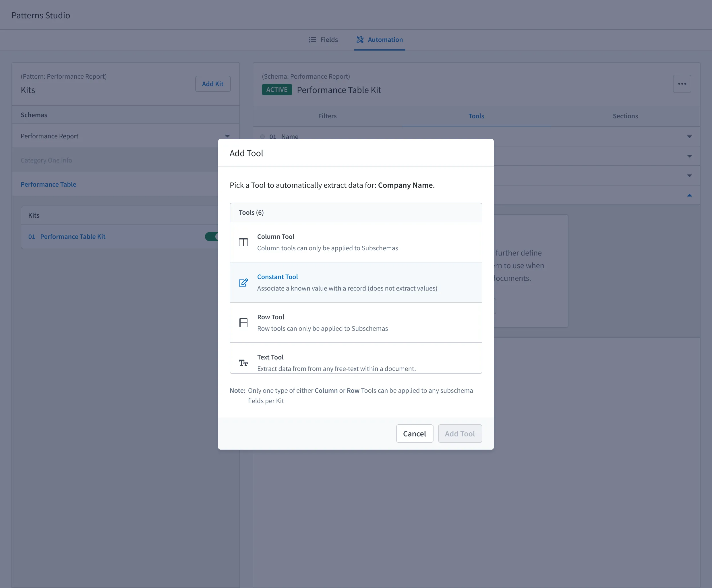Click the Add Kit button
The width and height of the screenshot is (712, 588).
pos(213,84)
